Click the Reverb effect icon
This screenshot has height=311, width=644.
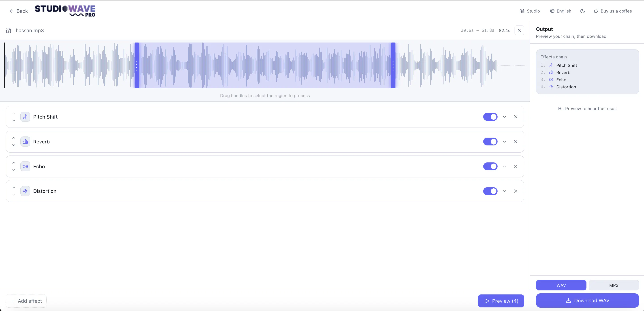coord(25,142)
